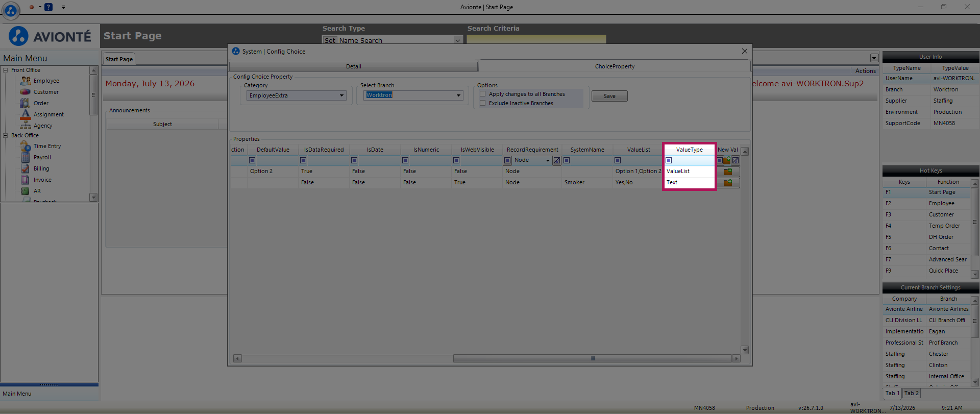Click the Actions link on Start Page
Screen dimensions: 980x414
pos(866,71)
